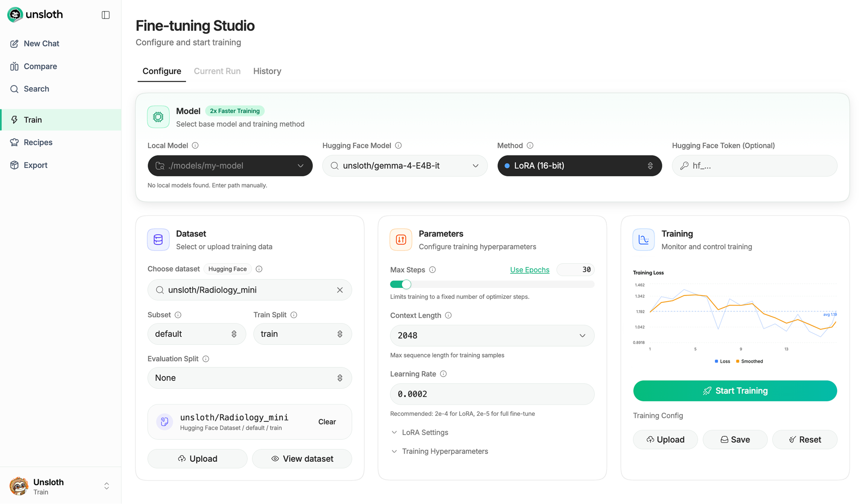
Task: Click the folder icon in Local Model
Action: pos(160,166)
